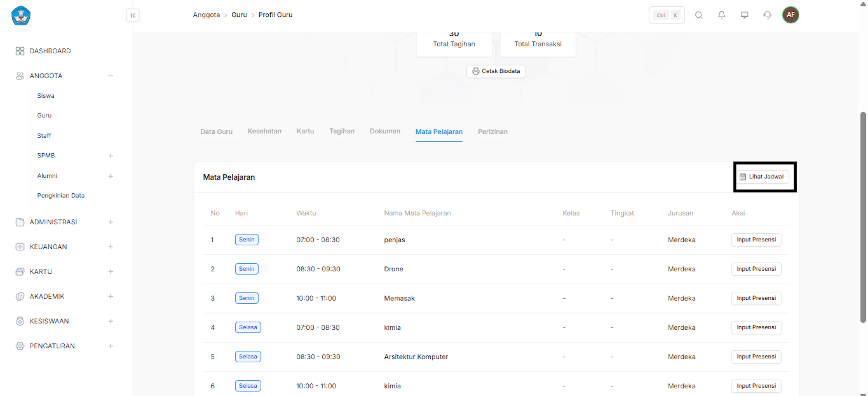The image size is (868, 396).
Task: Click the Waktu column header
Action: click(x=306, y=213)
